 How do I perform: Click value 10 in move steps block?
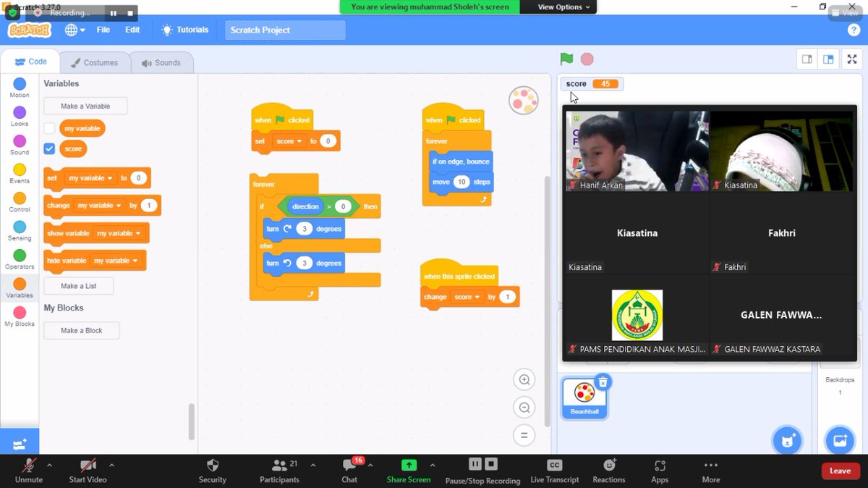tap(461, 182)
